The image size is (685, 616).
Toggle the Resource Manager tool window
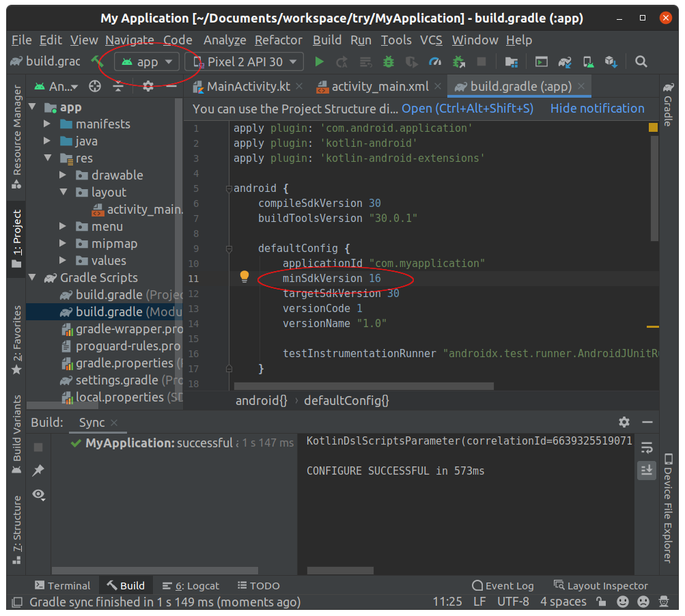tap(16, 137)
